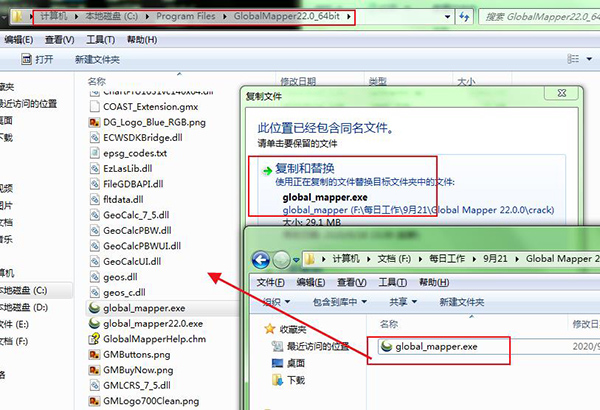This screenshot has height=410, width=600.
Task: Open 帮助(H) menu in the back window
Action: pos(142,39)
